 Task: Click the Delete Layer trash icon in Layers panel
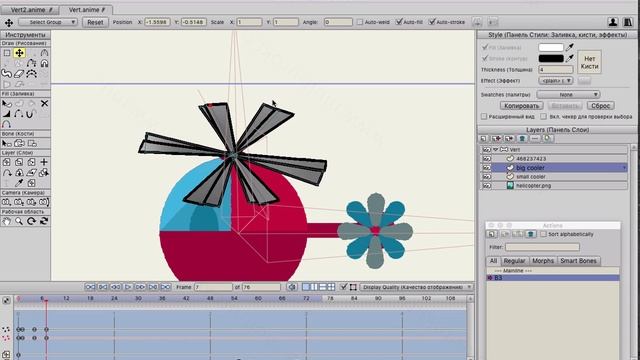[x=522, y=139]
